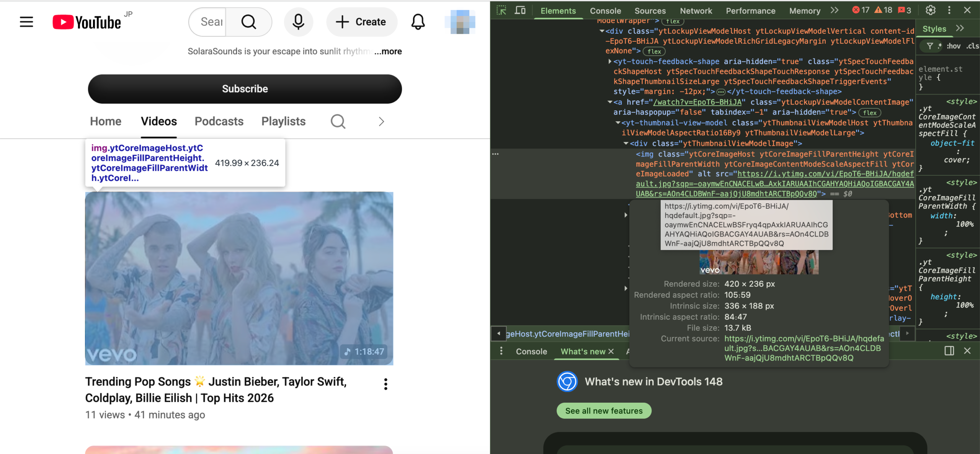Open video options three-dot menu
The height and width of the screenshot is (454, 980).
pyautogui.click(x=385, y=384)
